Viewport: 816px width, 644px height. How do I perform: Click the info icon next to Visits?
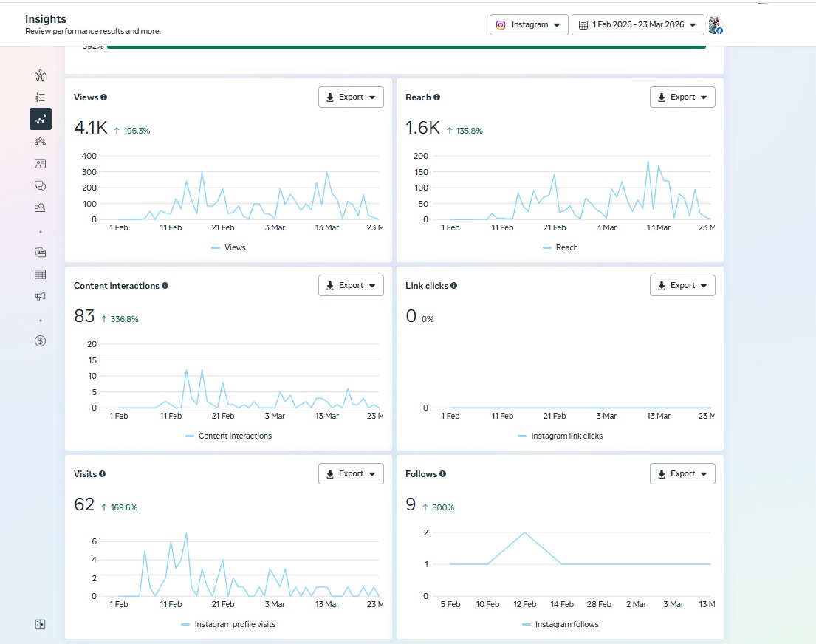tap(103, 473)
